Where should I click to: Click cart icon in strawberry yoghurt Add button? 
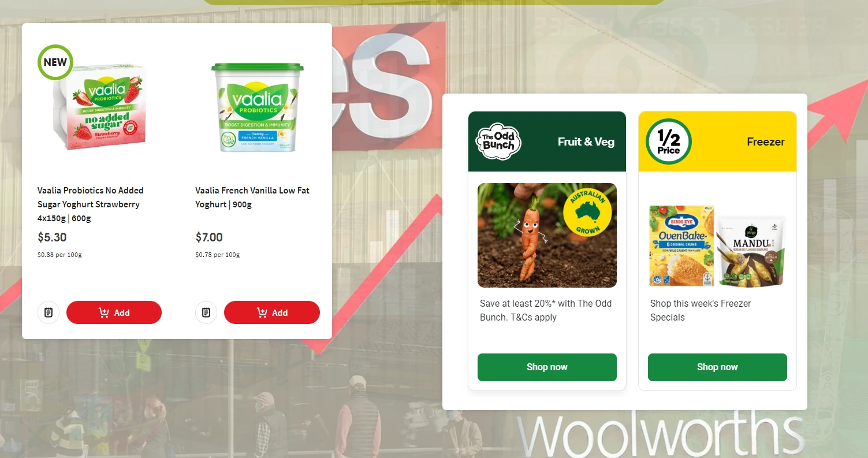(104, 312)
